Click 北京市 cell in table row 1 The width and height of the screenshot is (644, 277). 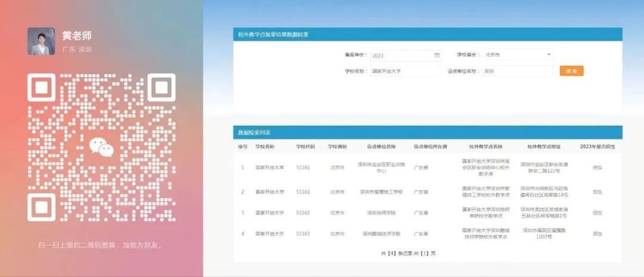pyautogui.click(x=337, y=167)
